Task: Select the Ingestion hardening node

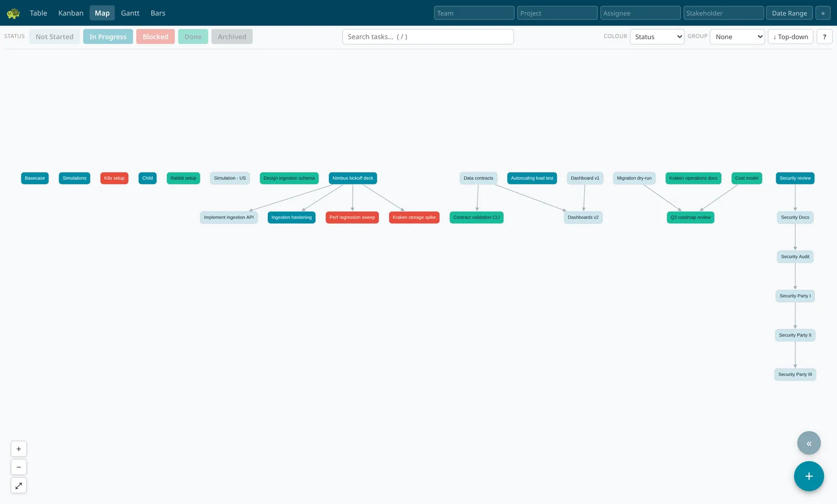Action: [291, 217]
